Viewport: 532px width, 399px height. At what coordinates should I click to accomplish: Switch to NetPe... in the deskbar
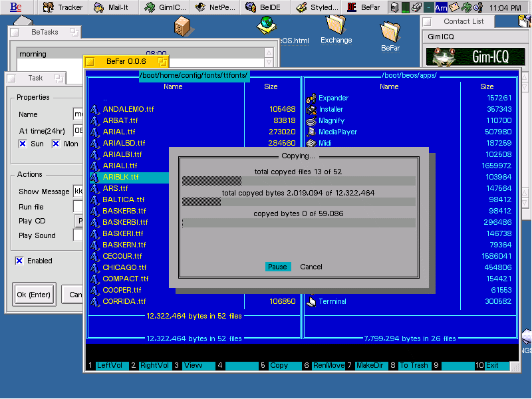coord(215,7)
